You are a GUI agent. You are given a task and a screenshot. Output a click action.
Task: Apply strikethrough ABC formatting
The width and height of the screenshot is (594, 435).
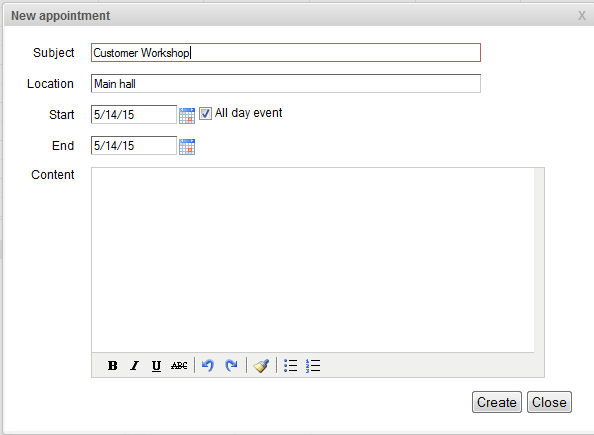[179, 366]
